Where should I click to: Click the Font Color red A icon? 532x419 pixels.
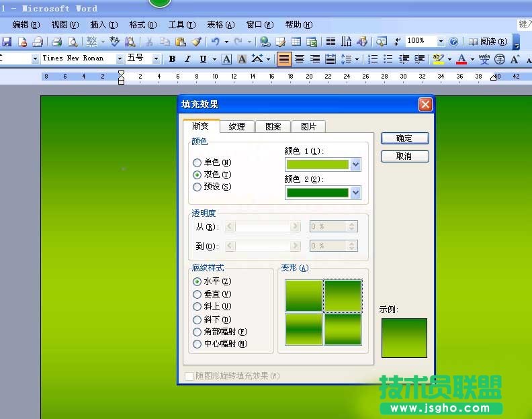[x=461, y=59]
